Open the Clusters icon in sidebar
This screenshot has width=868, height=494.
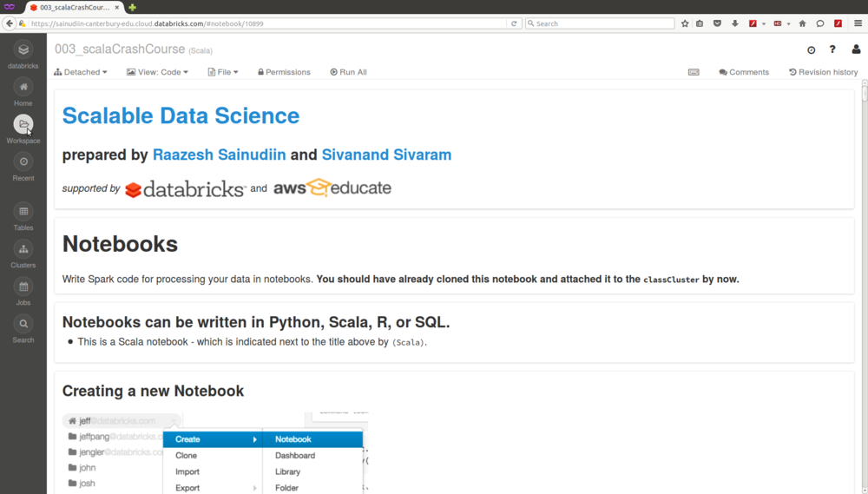pyautogui.click(x=23, y=249)
